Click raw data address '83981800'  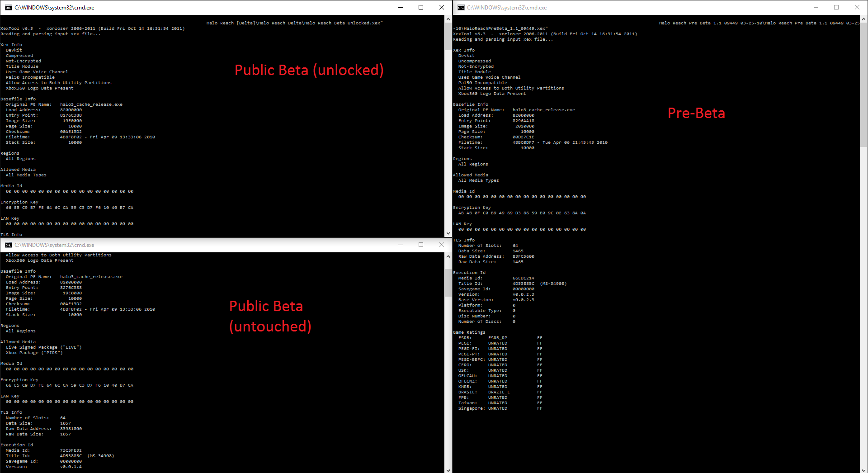(x=71, y=429)
